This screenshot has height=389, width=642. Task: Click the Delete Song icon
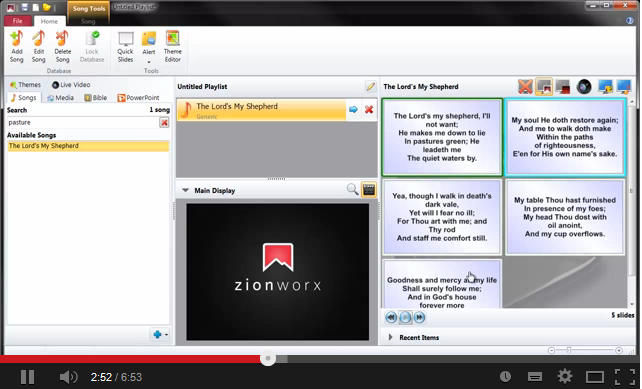63,47
